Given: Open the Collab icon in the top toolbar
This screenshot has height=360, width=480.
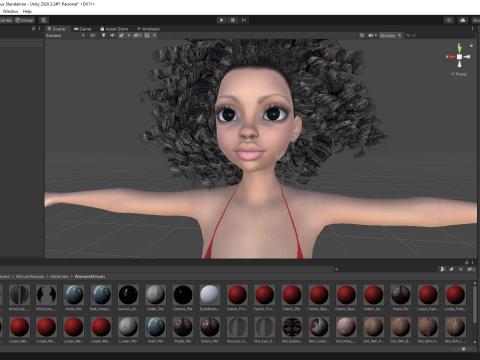Looking at the screenshot, I should [x=449, y=20].
